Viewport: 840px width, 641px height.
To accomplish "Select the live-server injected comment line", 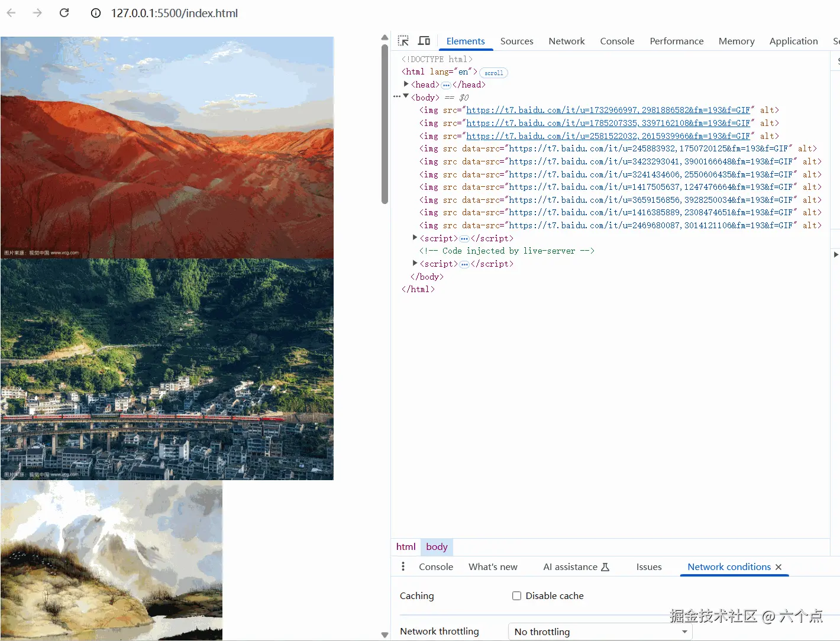I will coord(506,251).
